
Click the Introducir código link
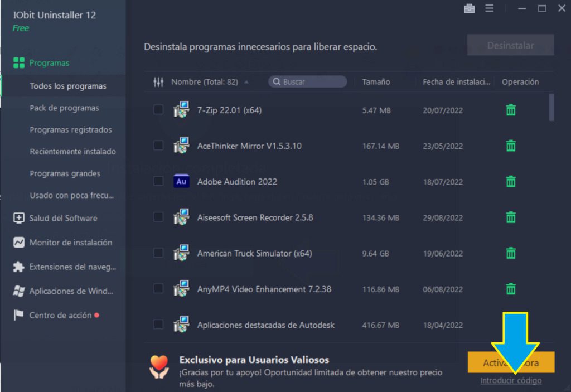511,381
